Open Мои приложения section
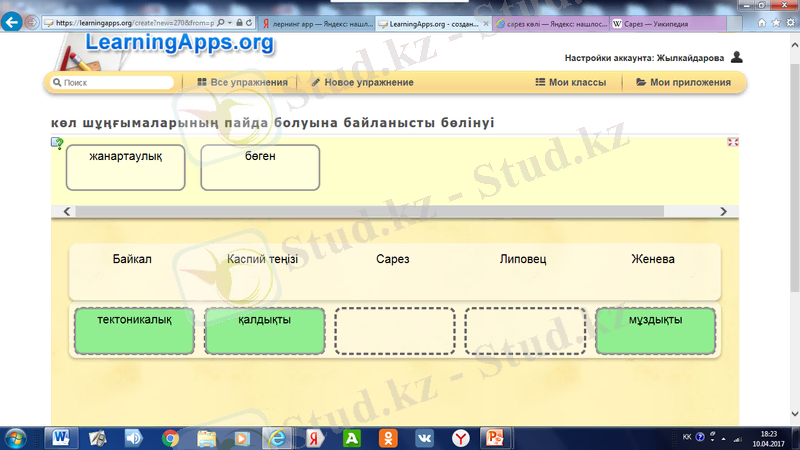Viewport: 800px width, 450px height. (683, 82)
